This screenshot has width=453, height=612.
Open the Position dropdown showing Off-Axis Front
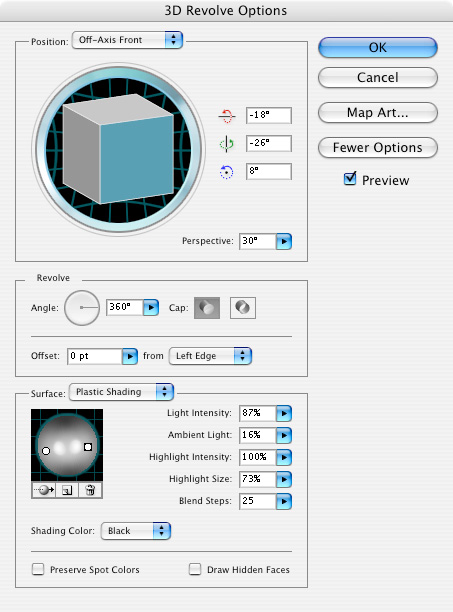coord(127,40)
